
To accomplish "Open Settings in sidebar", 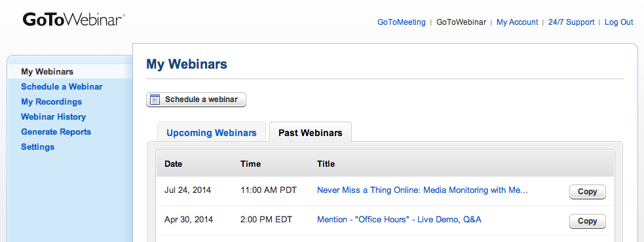I will click(x=38, y=147).
